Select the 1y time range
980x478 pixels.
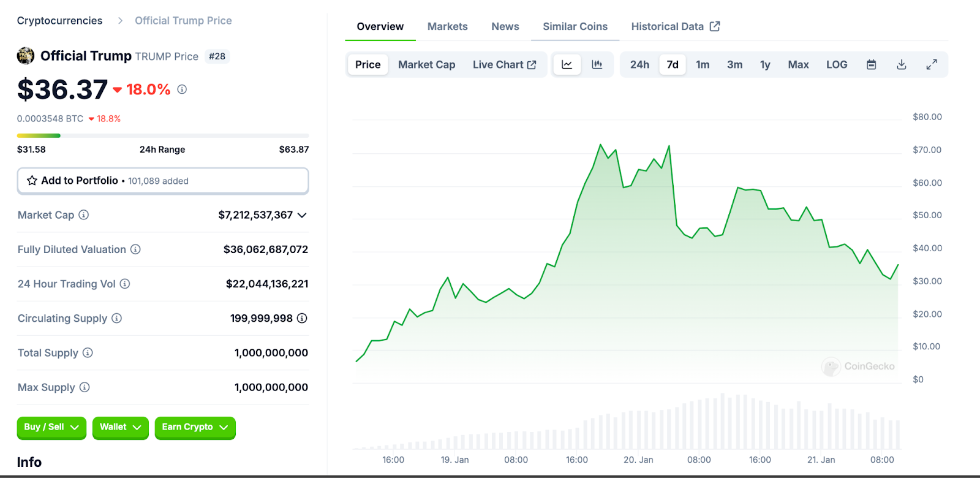(765, 64)
